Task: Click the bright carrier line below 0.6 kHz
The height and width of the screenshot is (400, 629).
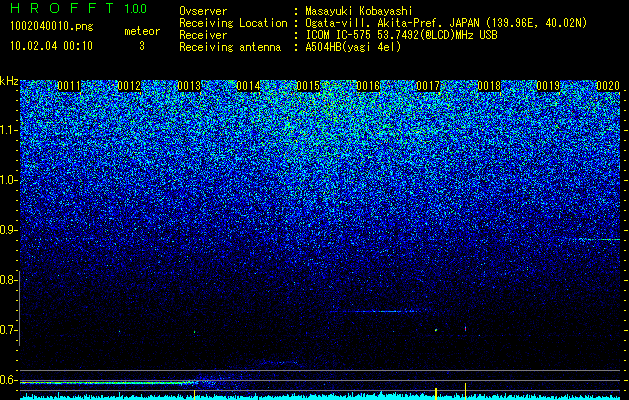Action: point(108,383)
